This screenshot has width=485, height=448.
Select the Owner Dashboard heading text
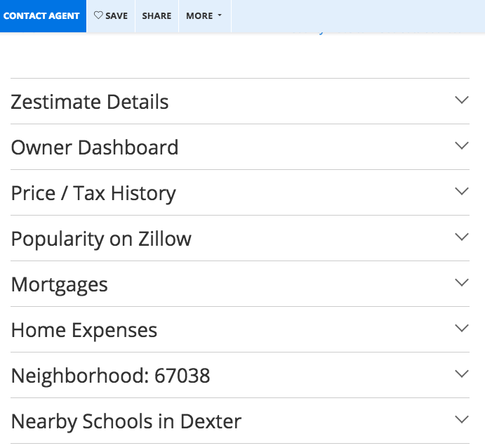pyautogui.click(x=95, y=147)
